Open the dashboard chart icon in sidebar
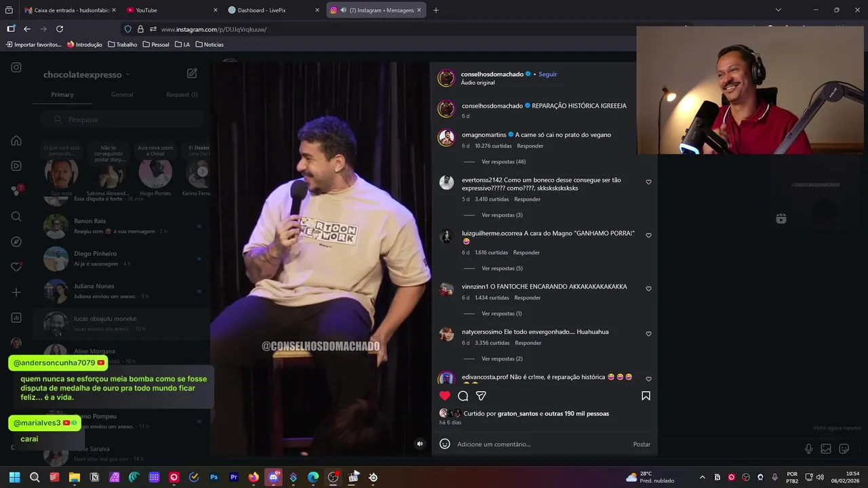Screen dimensions: 868x488 [16, 318]
